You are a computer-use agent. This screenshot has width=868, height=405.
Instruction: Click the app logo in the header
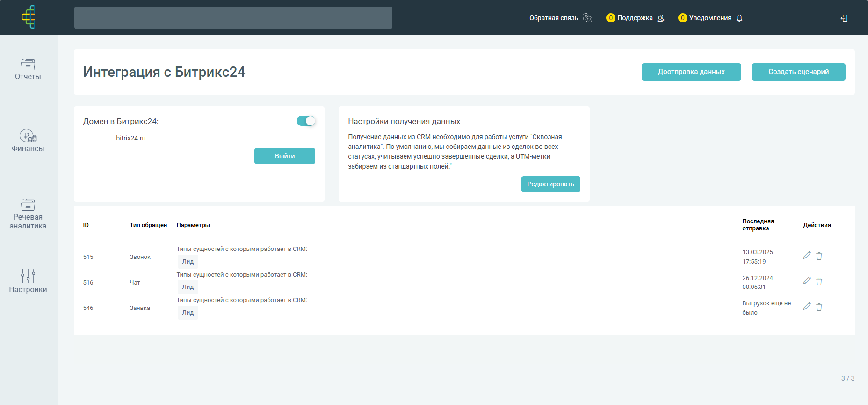29,17
